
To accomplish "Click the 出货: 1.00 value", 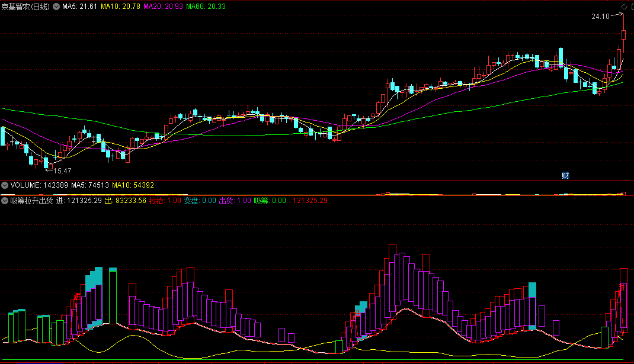I will [235, 201].
